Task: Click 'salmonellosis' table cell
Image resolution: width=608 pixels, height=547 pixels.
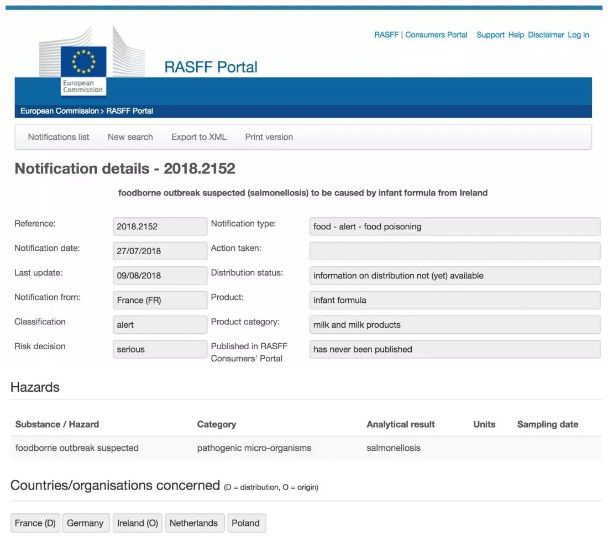Action: point(393,448)
